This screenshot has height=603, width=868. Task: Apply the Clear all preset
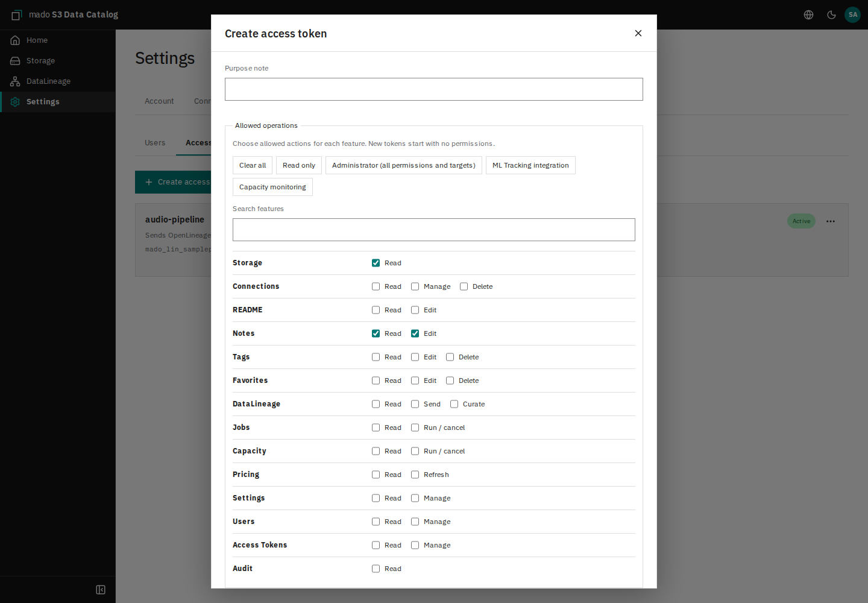tap(253, 165)
